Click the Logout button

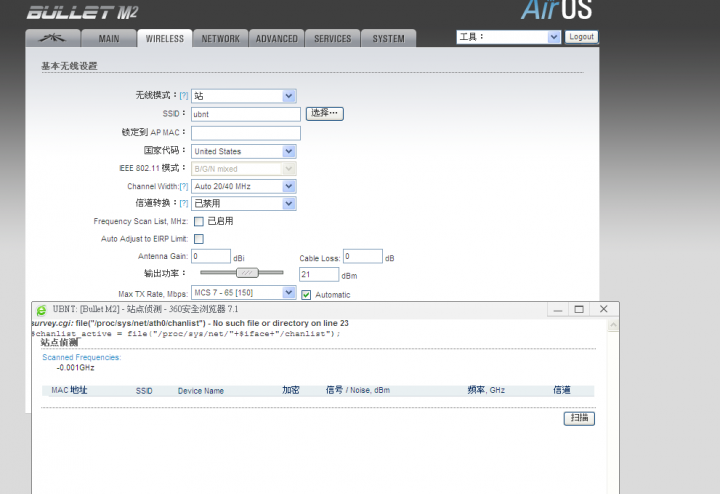[x=580, y=36]
